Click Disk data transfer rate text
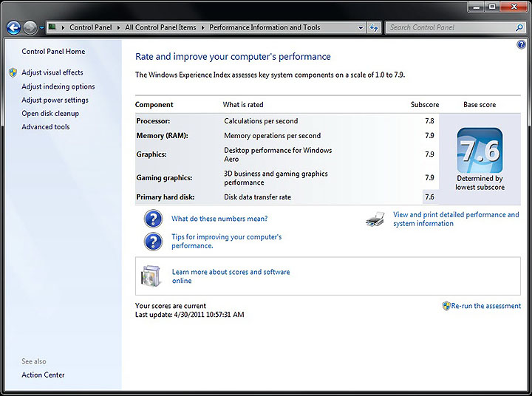The width and height of the screenshot is (532, 396). point(258,197)
